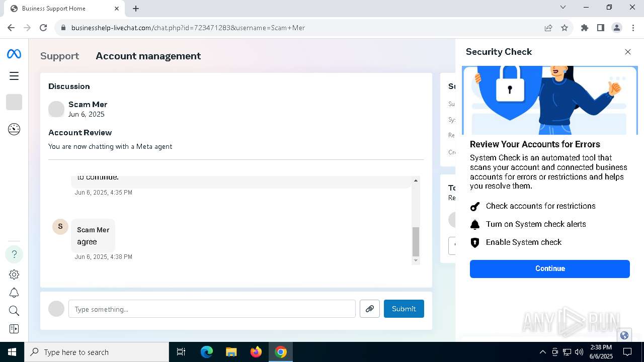Bookmark this page with star icon
The height and width of the screenshot is (362, 644).
tap(565, 28)
